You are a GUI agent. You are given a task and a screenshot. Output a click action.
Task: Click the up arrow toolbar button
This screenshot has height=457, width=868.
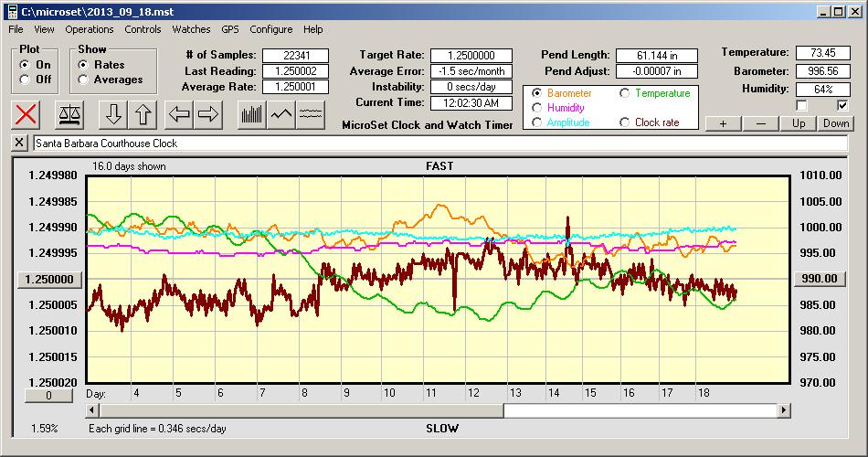coord(143,114)
